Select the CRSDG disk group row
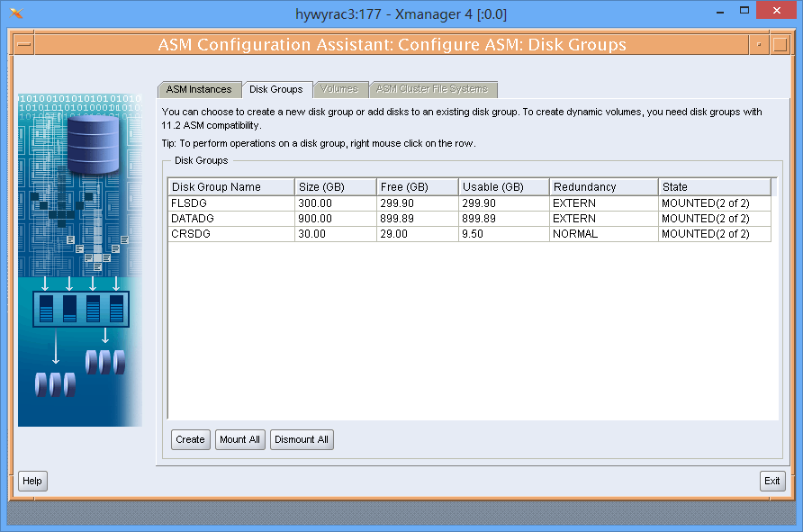Viewport: 803px width, 532px height. [469, 234]
